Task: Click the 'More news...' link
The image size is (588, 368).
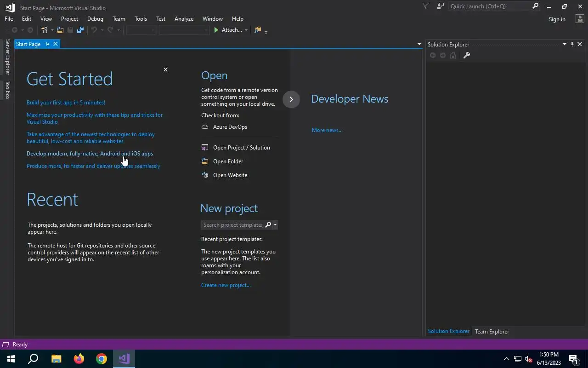Action: pyautogui.click(x=327, y=130)
